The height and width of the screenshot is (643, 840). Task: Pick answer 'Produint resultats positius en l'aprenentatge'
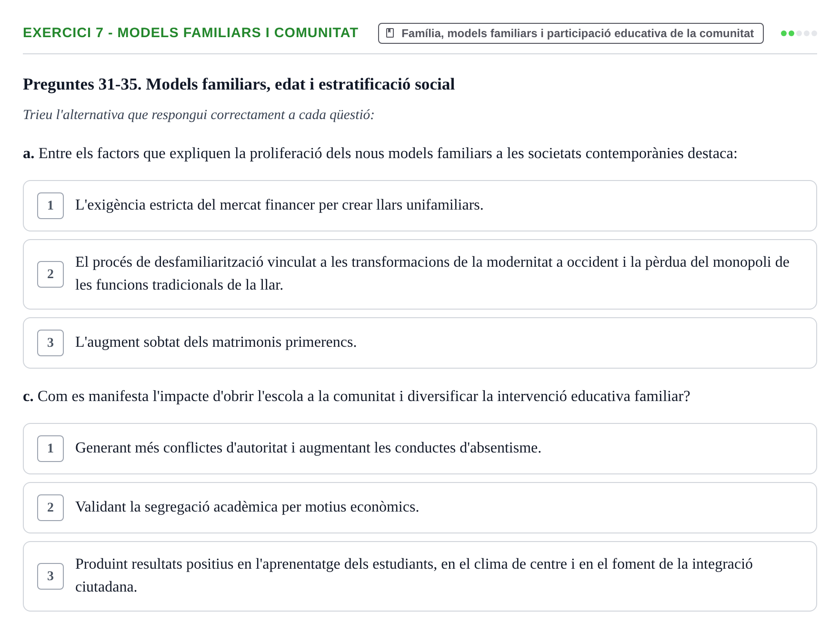pos(420,576)
